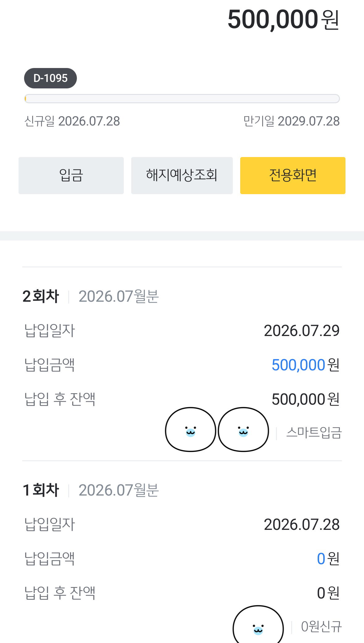Tap the black 500,000원 balance after payment
364x643 pixels.
[x=305, y=399]
